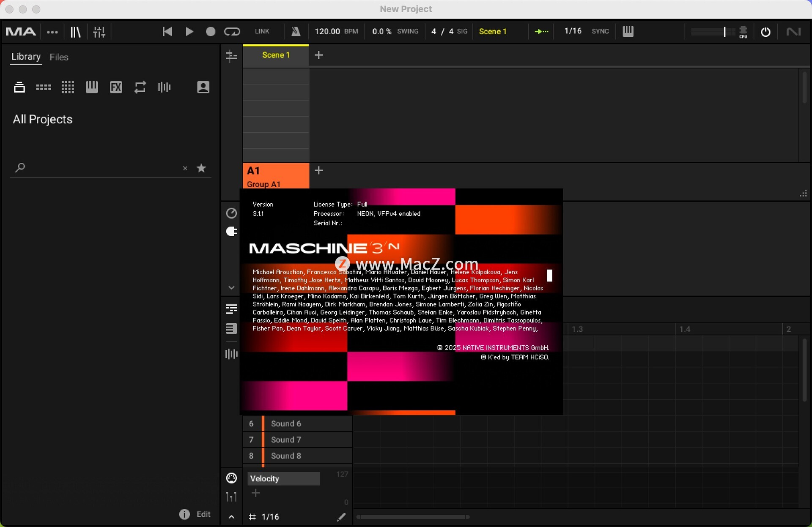The width and height of the screenshot is (812, 527).
Task: Click restart to beginning button
Action: click(x=167, y=32)
